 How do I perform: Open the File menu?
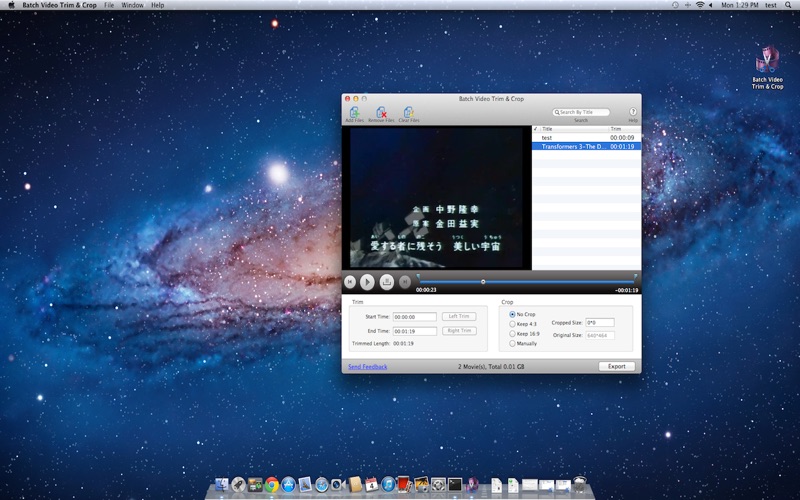(x=109, y=5)
